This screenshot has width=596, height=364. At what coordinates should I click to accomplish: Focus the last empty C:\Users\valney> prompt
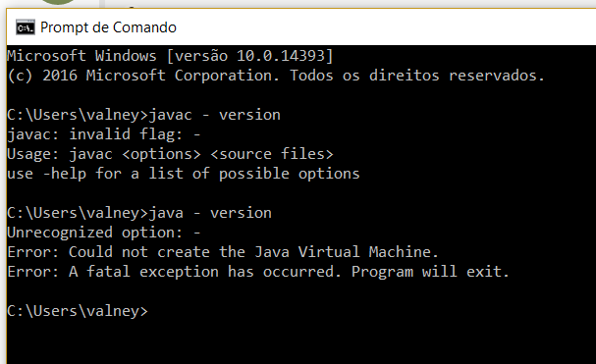[x=78, y=311]
